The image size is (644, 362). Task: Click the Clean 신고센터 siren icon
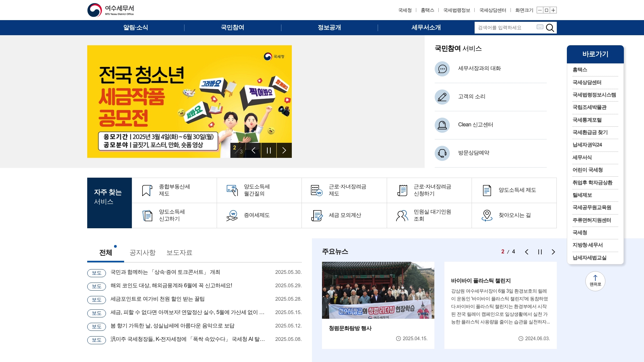tap(442, 125)
